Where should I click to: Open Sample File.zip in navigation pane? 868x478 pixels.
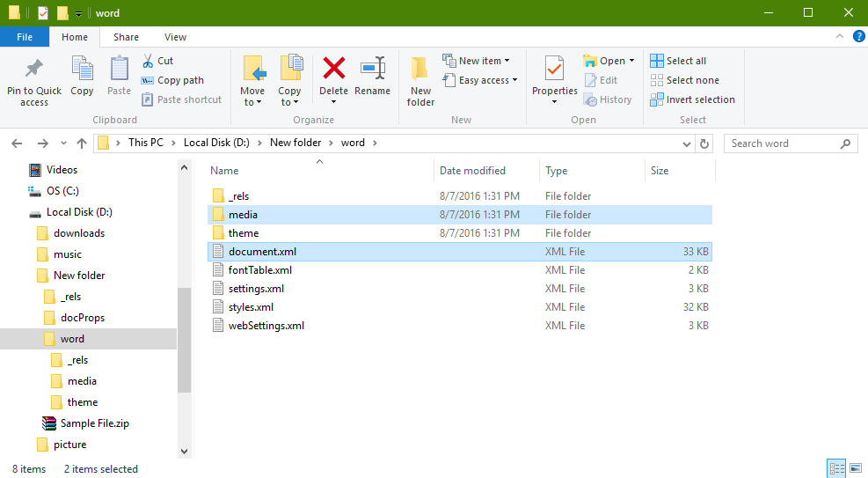click(86, 423)
